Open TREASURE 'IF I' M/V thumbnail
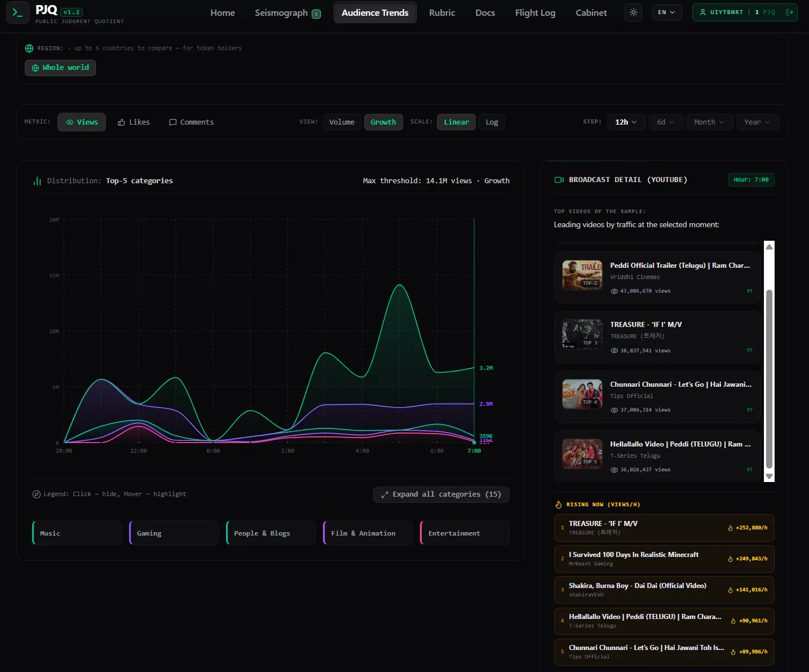The height and width of the screenshot is (672, 809). point(582,334)
